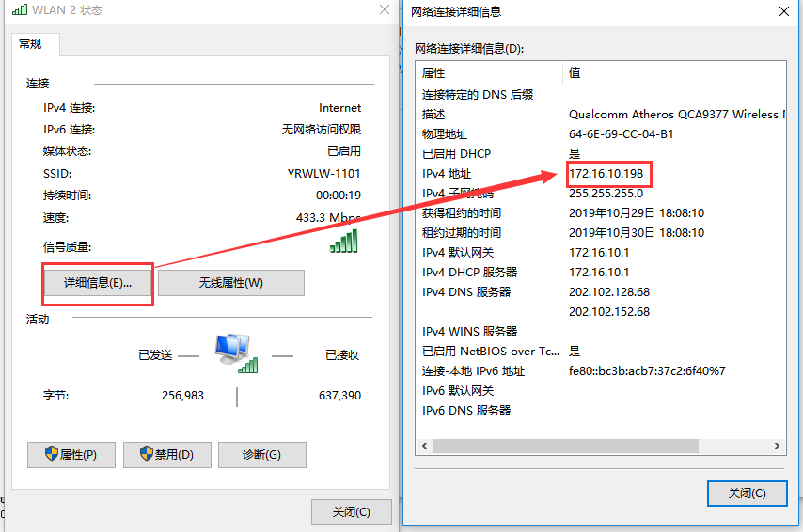
Task: Click the WLAN 2 signal icon in title bar
Action: [x=20, y=10]
